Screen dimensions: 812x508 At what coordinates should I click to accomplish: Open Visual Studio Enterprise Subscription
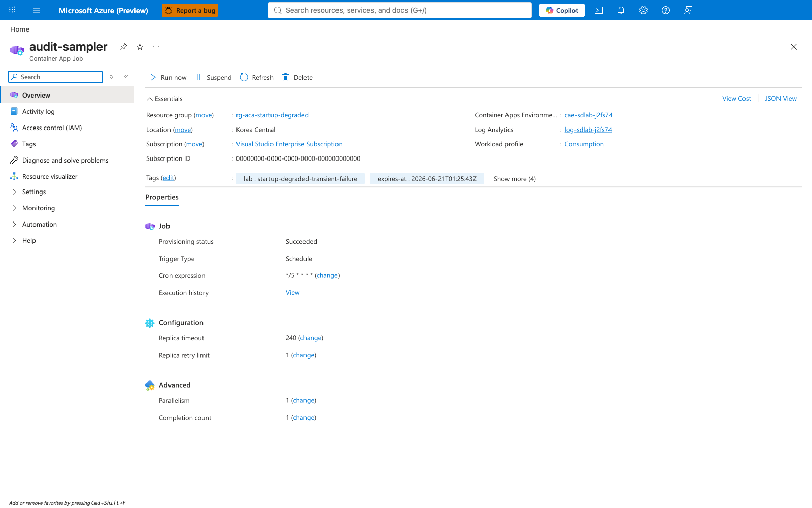289,144
